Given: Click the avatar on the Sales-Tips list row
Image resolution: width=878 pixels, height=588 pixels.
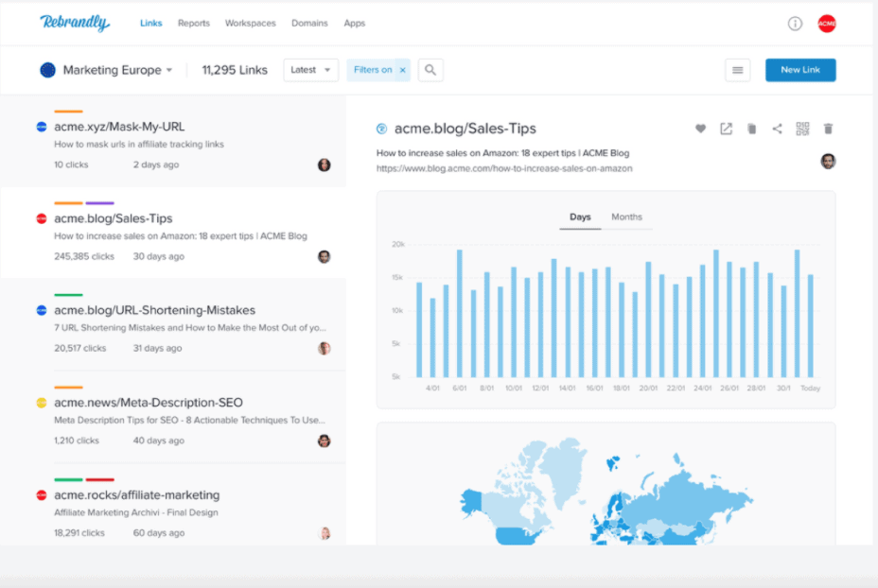Looking at the screenshot, I should tap(324, 256).
